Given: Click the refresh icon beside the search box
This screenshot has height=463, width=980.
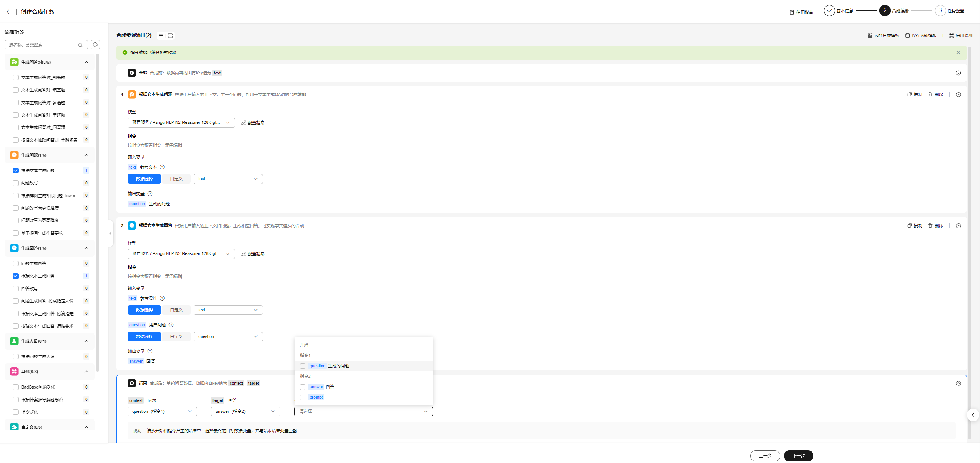Looking at the screenshot, I should click(95, 45).
